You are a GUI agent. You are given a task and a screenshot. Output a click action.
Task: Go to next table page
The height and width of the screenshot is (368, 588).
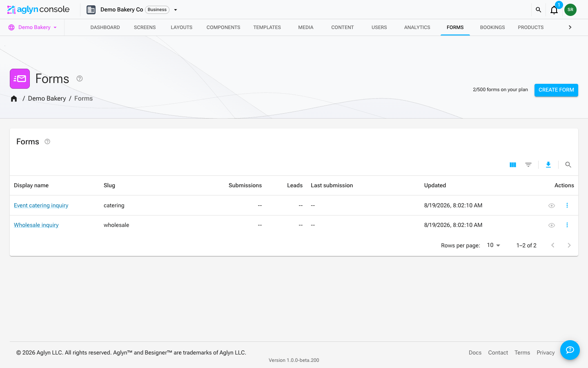[569, 245]
